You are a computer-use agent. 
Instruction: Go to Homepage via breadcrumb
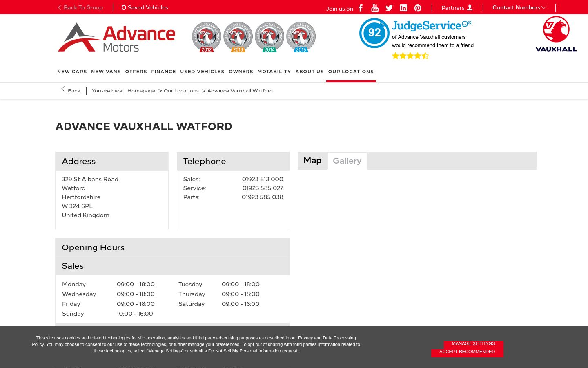pyautogui.click(x=141, y=91)
